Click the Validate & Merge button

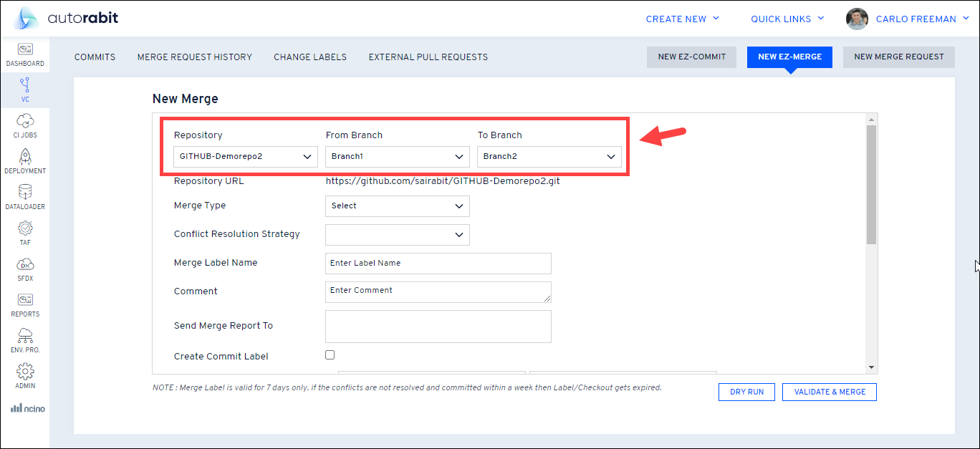point(830,392)
